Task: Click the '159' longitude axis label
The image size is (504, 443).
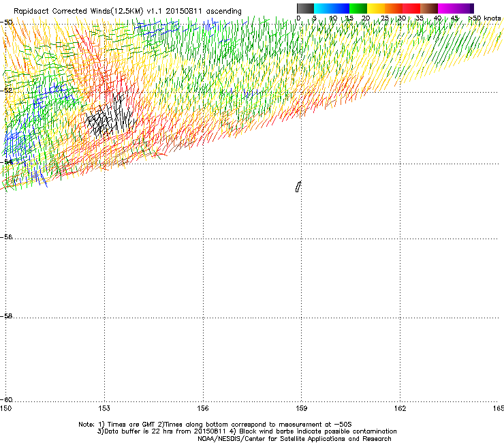Action: 301,408
